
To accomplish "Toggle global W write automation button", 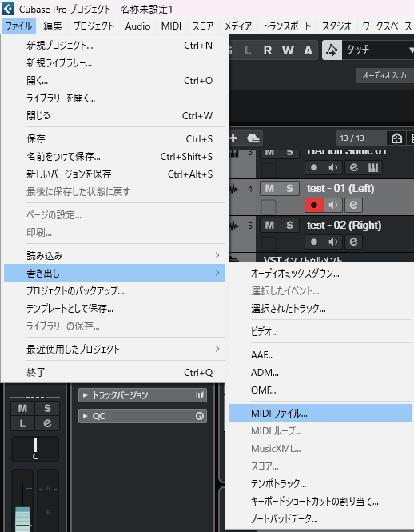I will click(288, 50).
